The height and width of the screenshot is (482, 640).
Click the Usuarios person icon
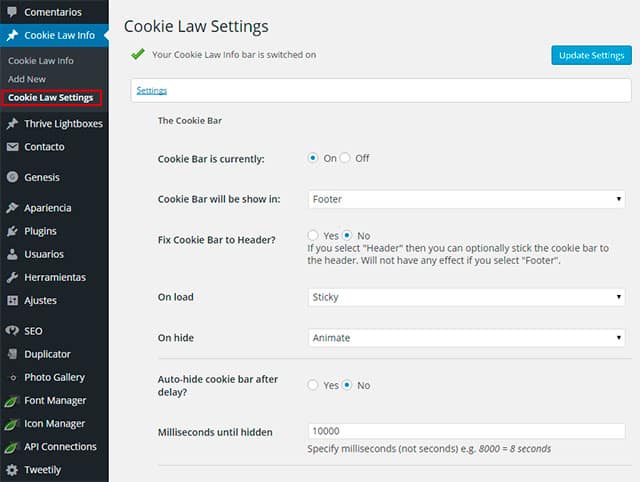[x=12, y=255]
